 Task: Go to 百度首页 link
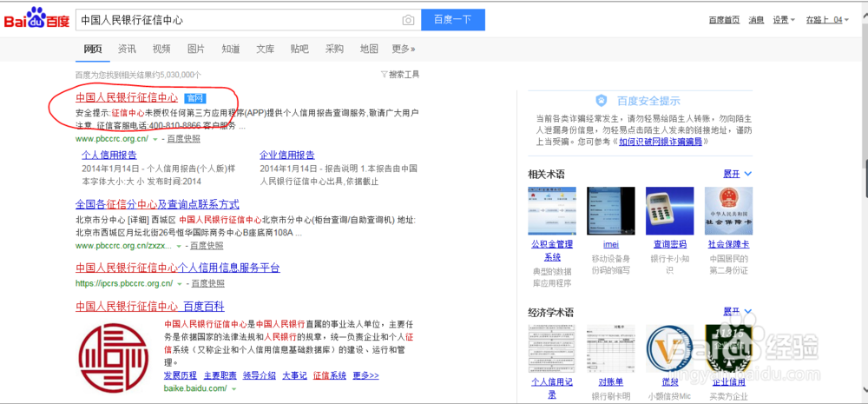click(724, 20)
